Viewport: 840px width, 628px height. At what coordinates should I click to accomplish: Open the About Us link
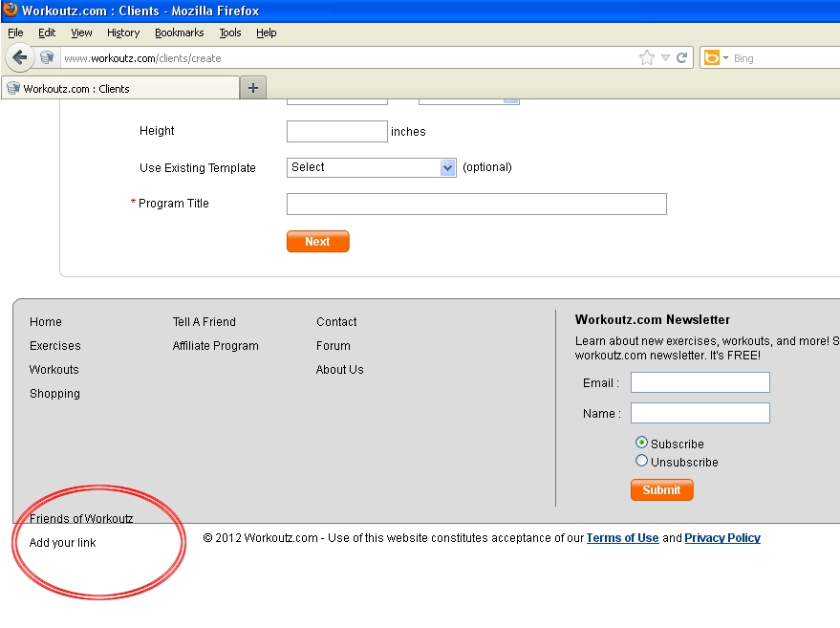pos(339,369)
